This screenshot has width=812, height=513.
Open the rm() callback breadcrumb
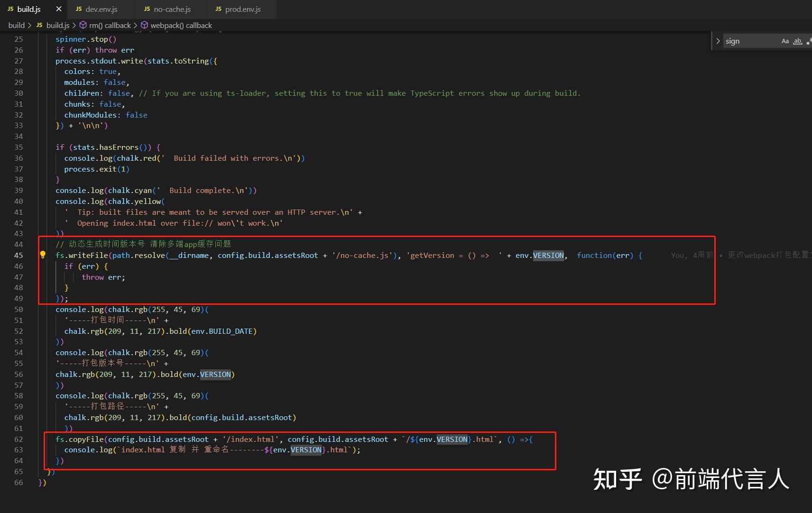tap(105, 25)
